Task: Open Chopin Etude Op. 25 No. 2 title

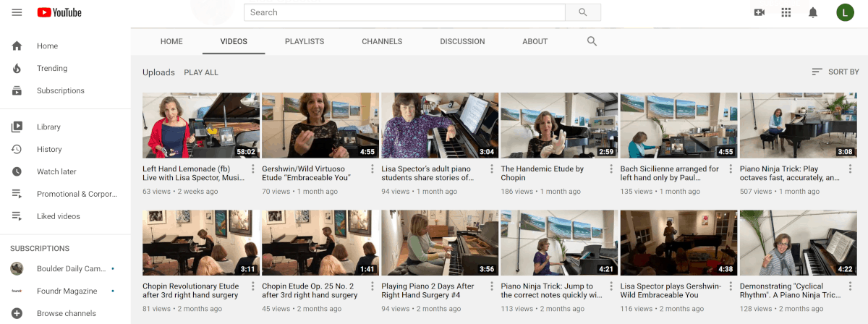Action: (310, 291)
